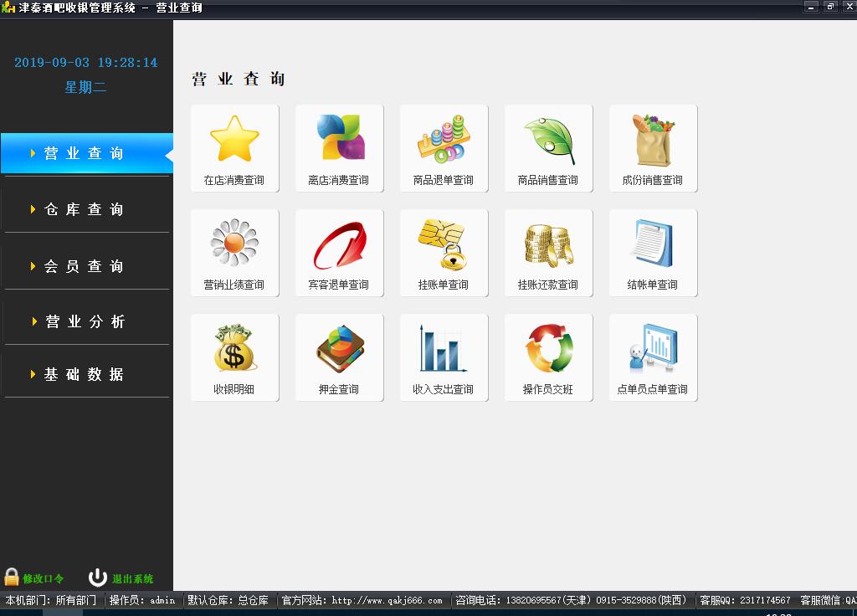
Task: Open 营销业绩查询 flower icon
Action: 234,244
